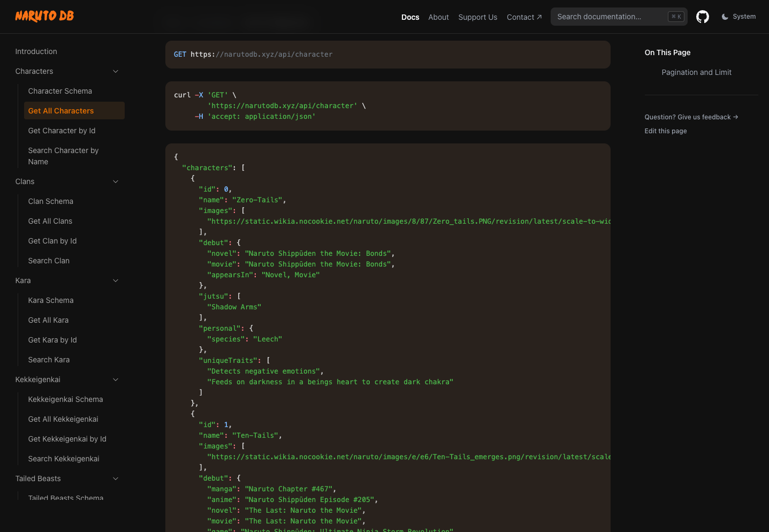Click the Zero_tails.PNG image URL

[409, 221]
